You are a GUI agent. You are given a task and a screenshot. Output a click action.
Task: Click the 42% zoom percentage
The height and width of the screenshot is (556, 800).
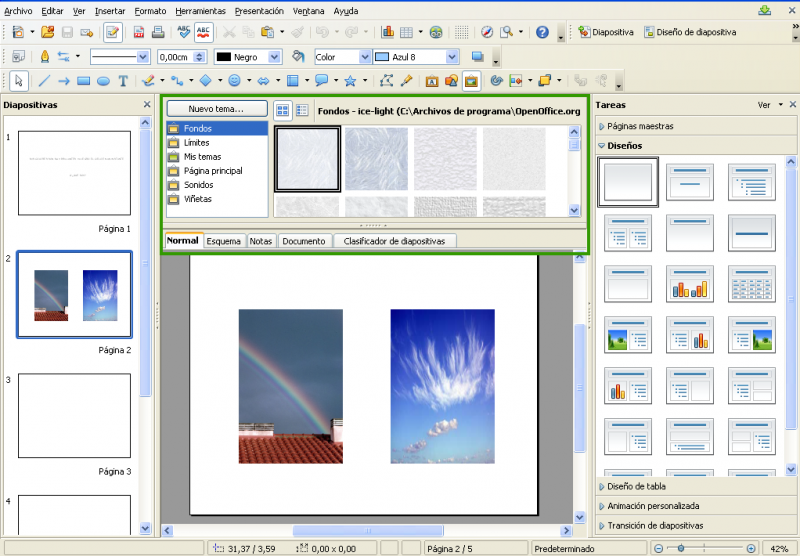point(779,549)
